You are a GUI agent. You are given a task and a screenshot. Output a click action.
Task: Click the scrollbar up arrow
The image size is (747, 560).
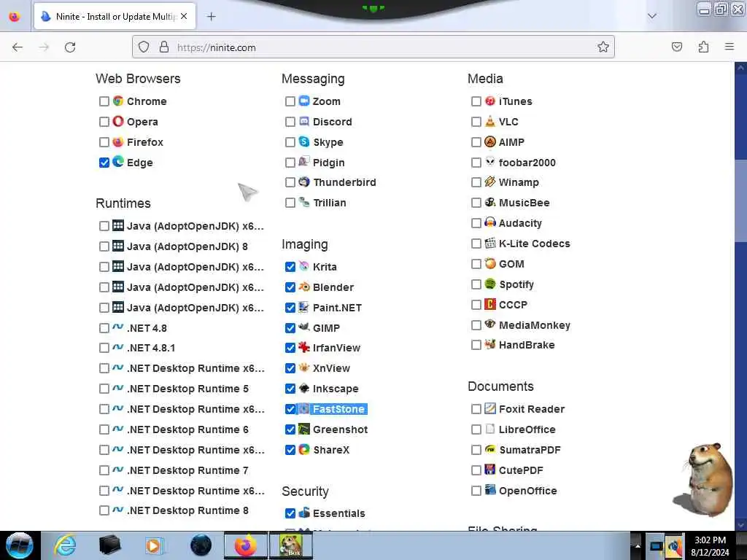tap(740, 68)
